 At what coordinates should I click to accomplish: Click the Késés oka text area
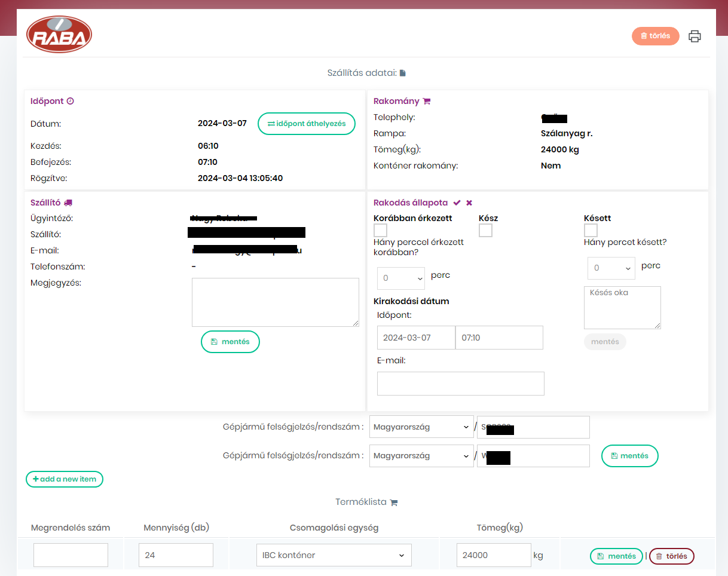tap(622, 308)
